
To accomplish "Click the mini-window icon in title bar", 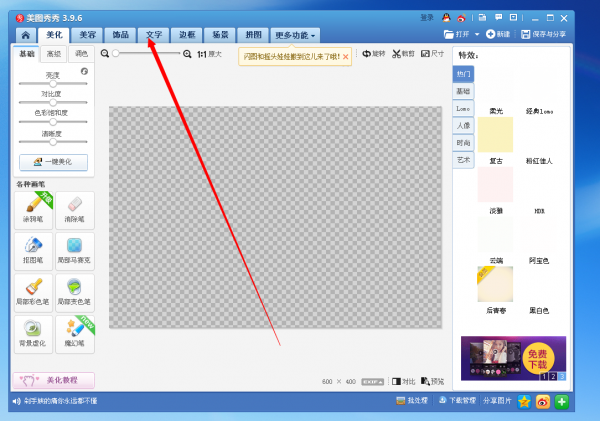I will click(x=514, y=18).
